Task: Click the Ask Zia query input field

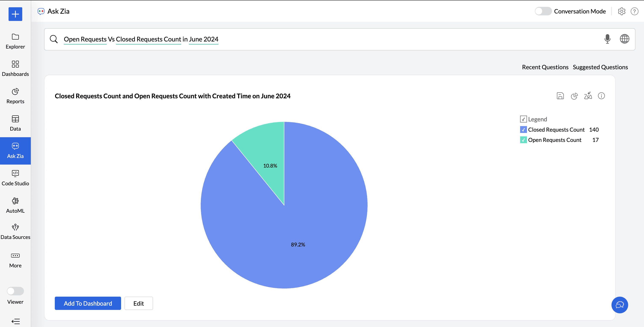Action: [x=325, y=39]
